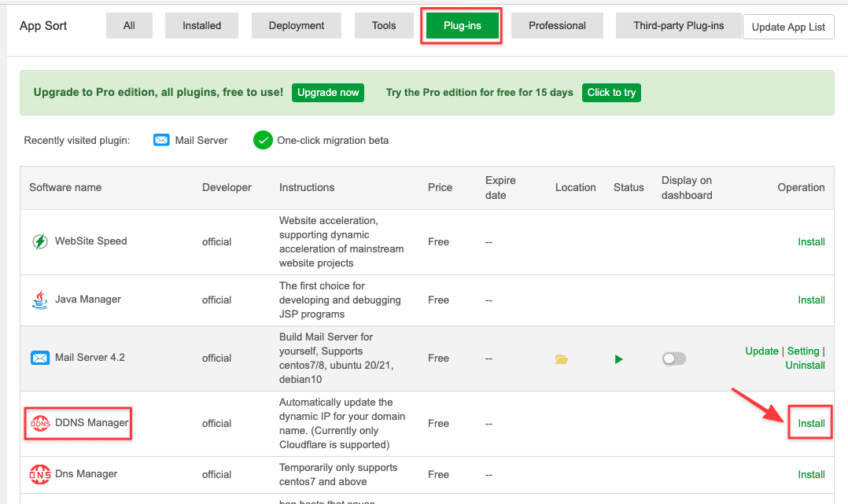Uninstall the Mail Server plugin

(805, 365)
